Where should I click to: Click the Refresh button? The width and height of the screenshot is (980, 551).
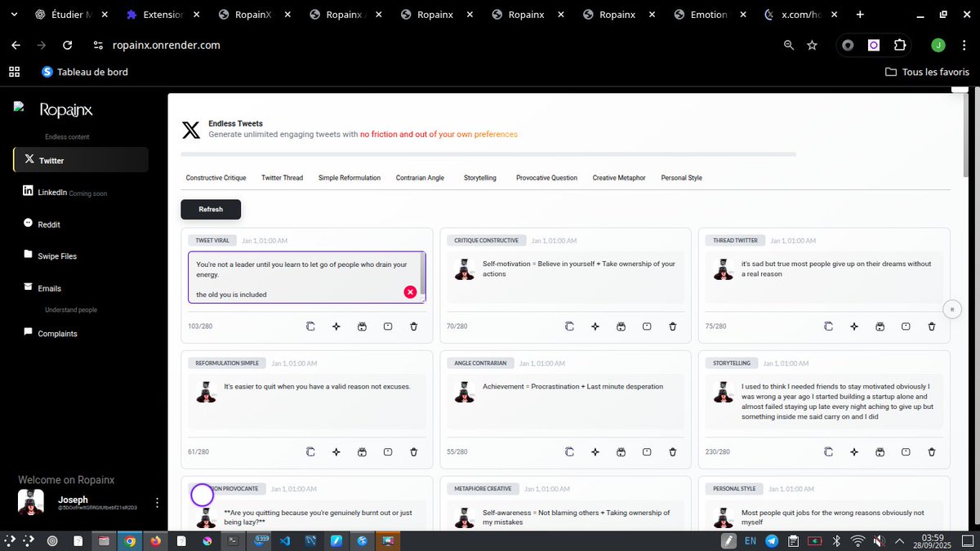[211, 209]
